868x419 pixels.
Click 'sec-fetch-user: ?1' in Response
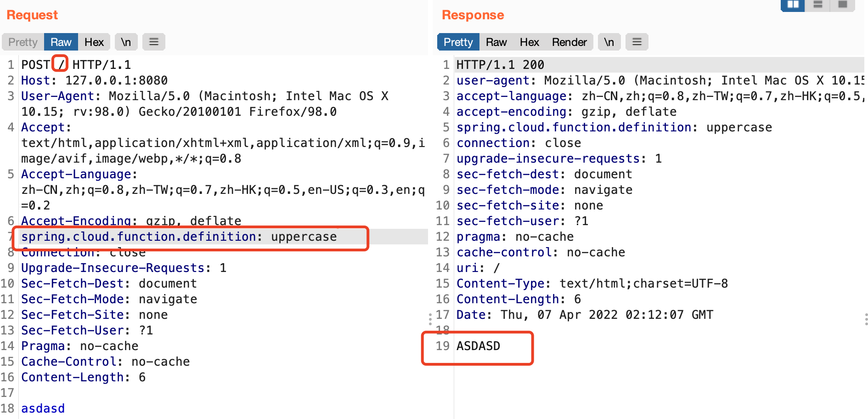click(x=523, y=221)
